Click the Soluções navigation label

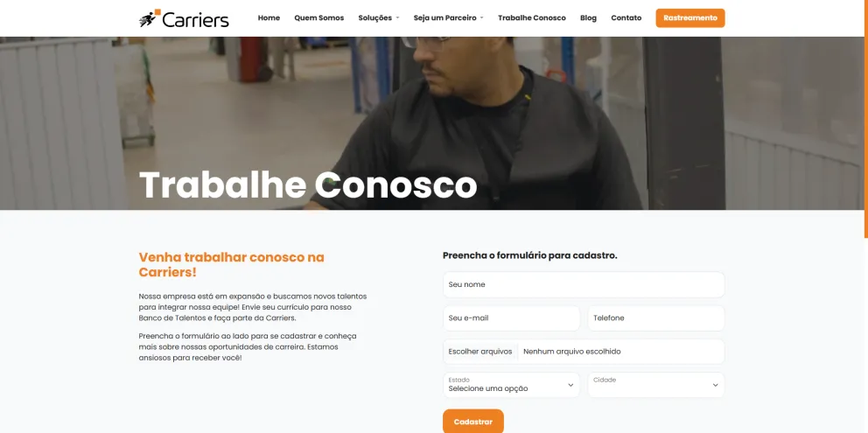coord(374,17)
